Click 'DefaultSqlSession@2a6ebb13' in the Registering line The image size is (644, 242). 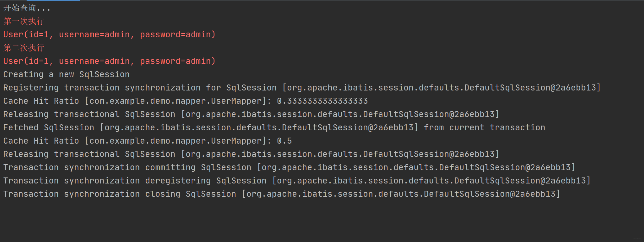click(530, 88)
